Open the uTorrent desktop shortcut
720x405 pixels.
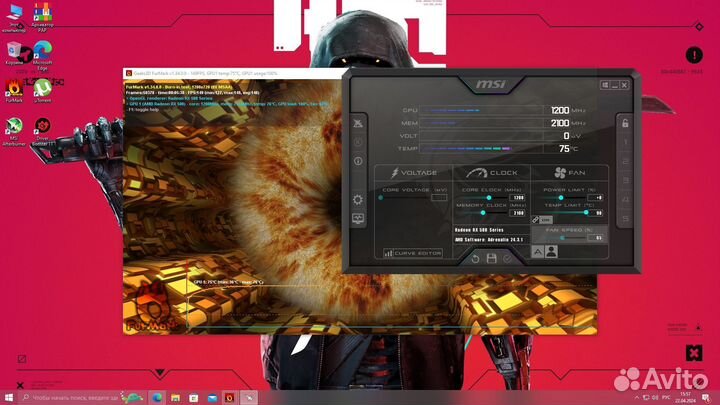click(x=42, y=90)
